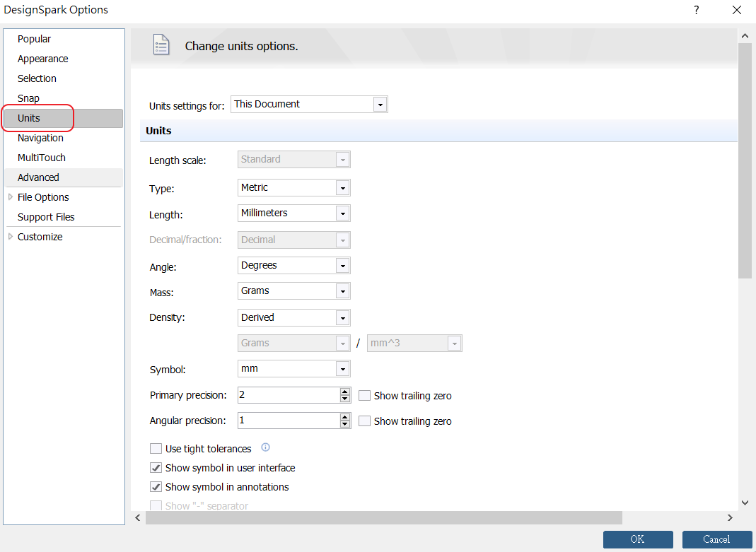Open the Mass dropdown showing Grams
This screenshot has width=756, height=552.
click(x=343, y=291)
